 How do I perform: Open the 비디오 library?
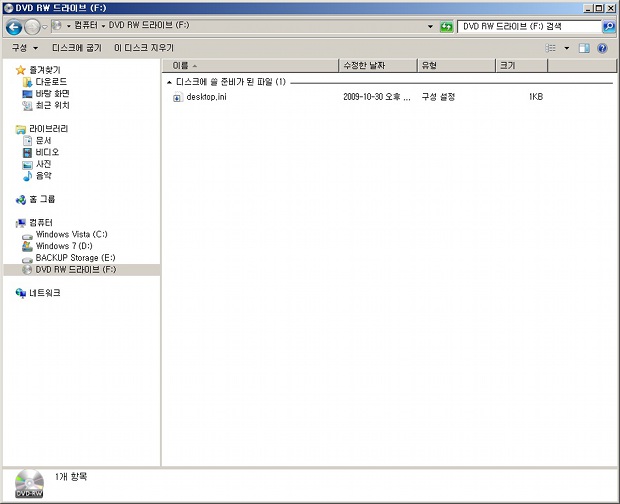click(47, 153)
